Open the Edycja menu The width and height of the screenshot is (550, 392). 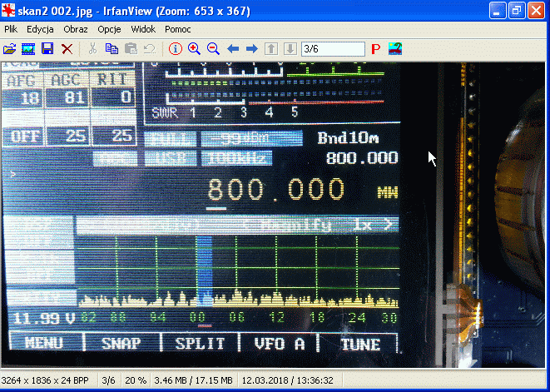(40, 29)
